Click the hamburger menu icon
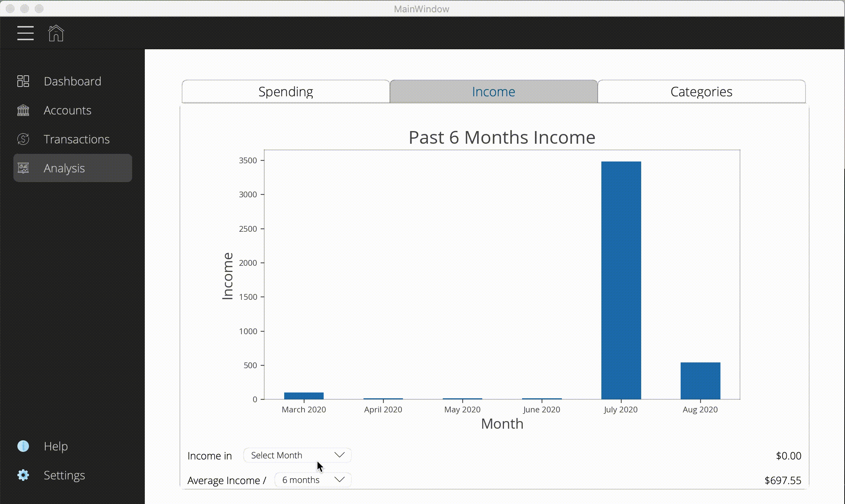This screenshot has width=845, height=504. [26, 34]
